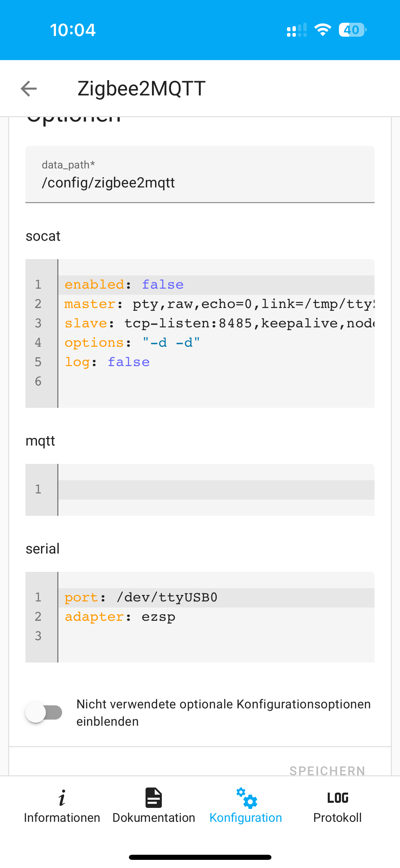Open the Protokoll log icon
Viewport: 400px width, 868px height.
click(x=338, y=798)
